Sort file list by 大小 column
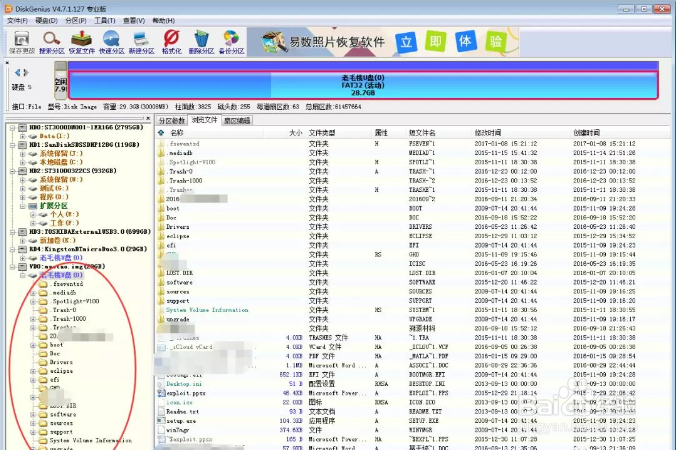The width and height of the screenshot is (676, 450). point(296,133)
